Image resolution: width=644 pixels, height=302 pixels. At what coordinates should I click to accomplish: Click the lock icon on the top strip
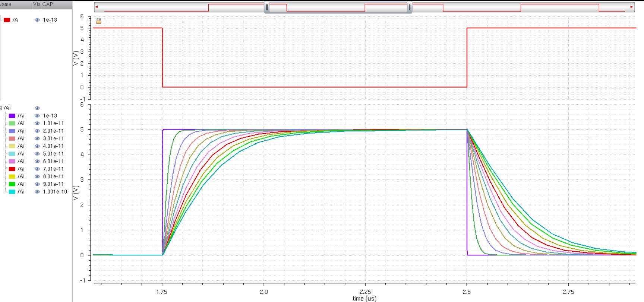click(x=98, y=21)
